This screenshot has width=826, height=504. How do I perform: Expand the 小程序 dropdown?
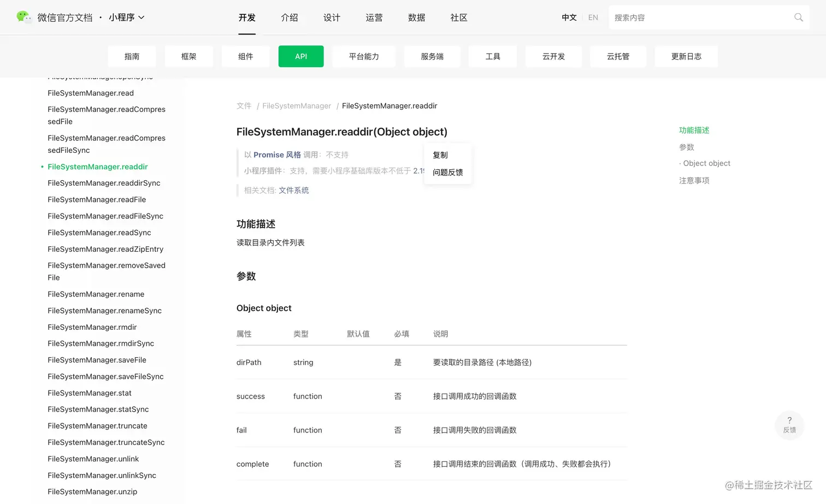click(127, 17)
